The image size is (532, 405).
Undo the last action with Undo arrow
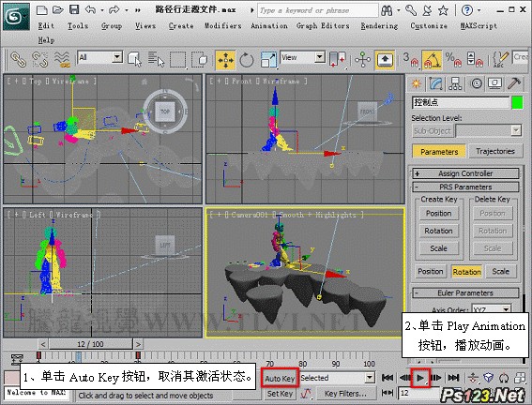coord(90,9)
